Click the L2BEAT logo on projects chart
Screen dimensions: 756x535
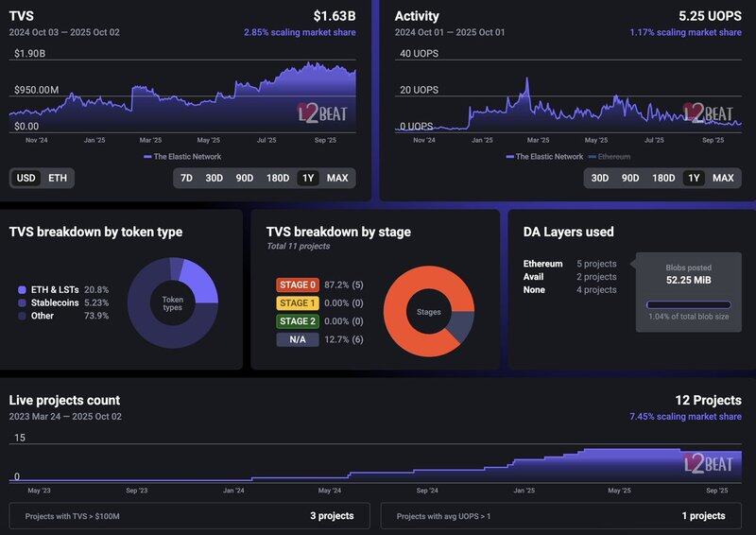tap(708, 464)
